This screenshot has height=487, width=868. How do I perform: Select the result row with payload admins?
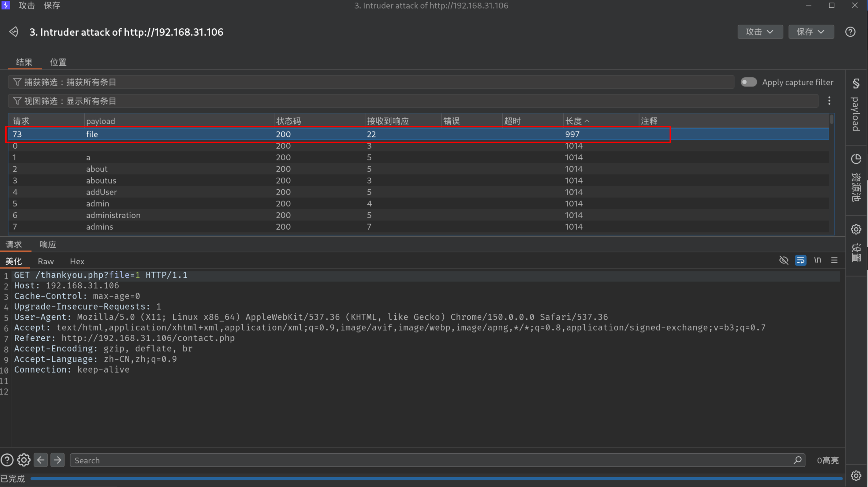pyautogui.click(x=419, y=227)
